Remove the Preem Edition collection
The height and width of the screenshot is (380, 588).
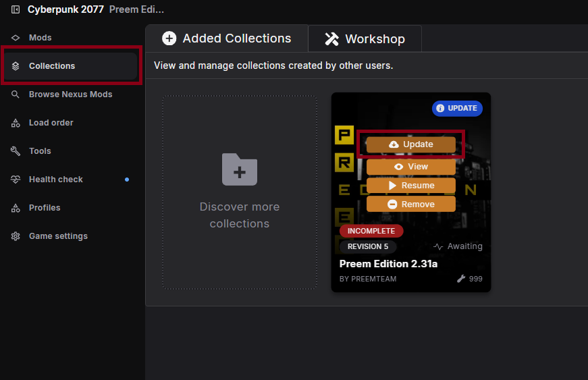pos(411,205)
